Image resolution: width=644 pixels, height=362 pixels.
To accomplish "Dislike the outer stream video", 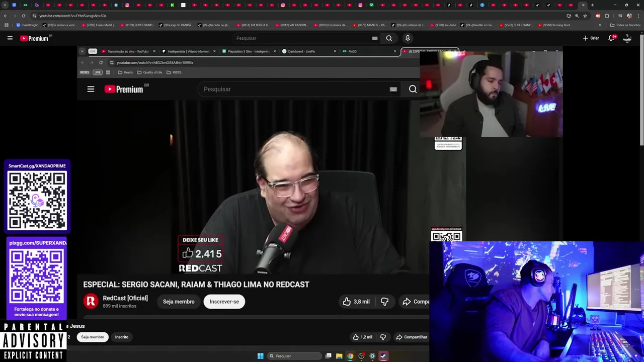I will coord(383,337).
